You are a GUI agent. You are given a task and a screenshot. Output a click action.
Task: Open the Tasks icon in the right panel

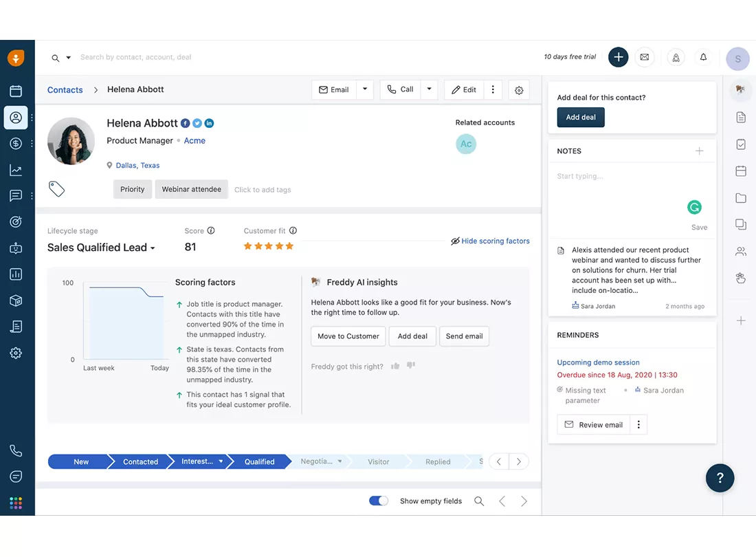pyautogui.click(x=741, y=145)
